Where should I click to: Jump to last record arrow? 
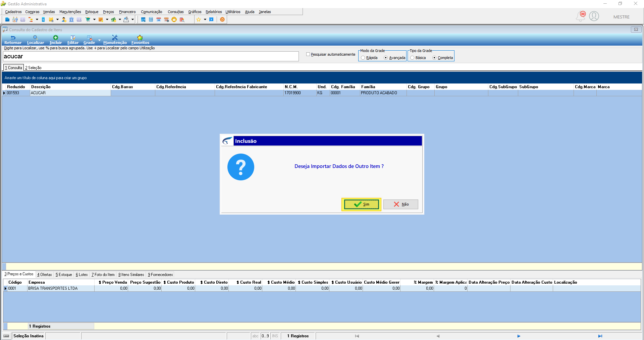pyautogui.click(x=600, y=336)
